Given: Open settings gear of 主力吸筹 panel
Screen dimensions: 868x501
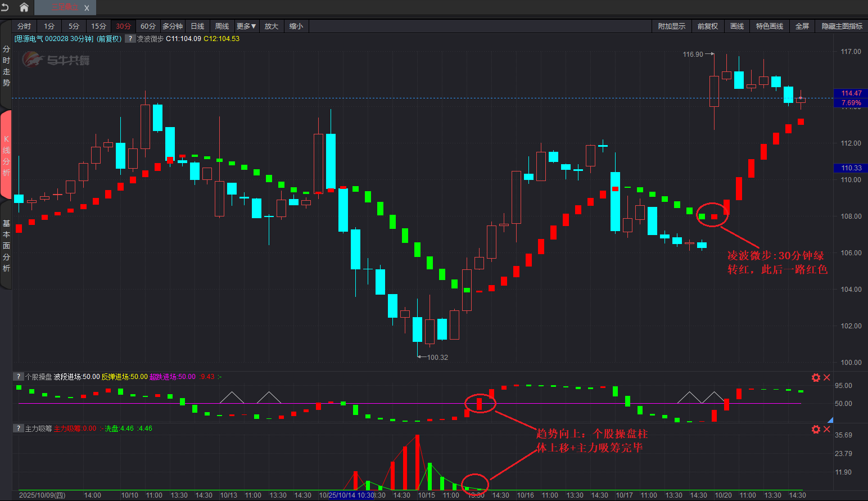Looking at the screenshot, I should (x=816, y=429).
